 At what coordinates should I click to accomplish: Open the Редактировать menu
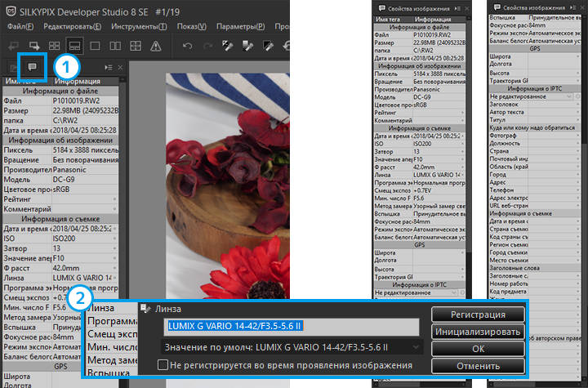tap(73, 27)
